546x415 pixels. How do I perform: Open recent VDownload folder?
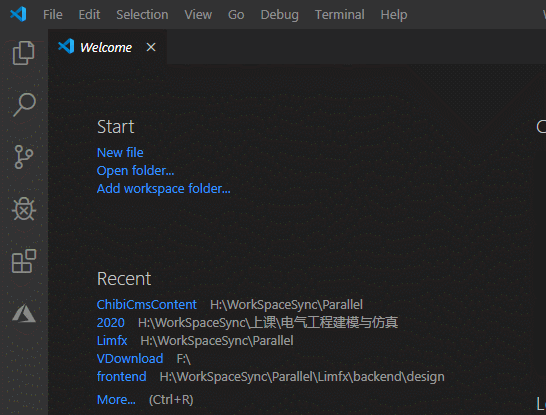(x=130, y=359)
